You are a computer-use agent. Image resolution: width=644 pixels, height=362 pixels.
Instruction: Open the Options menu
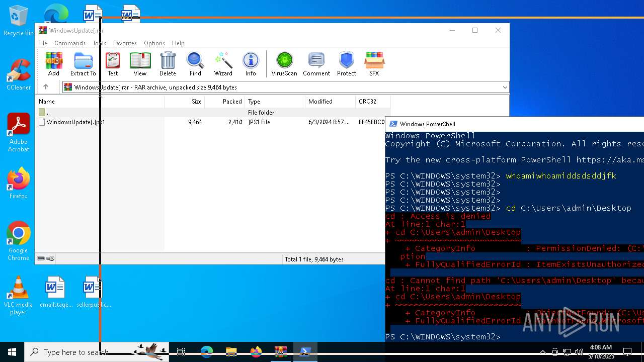154,43
